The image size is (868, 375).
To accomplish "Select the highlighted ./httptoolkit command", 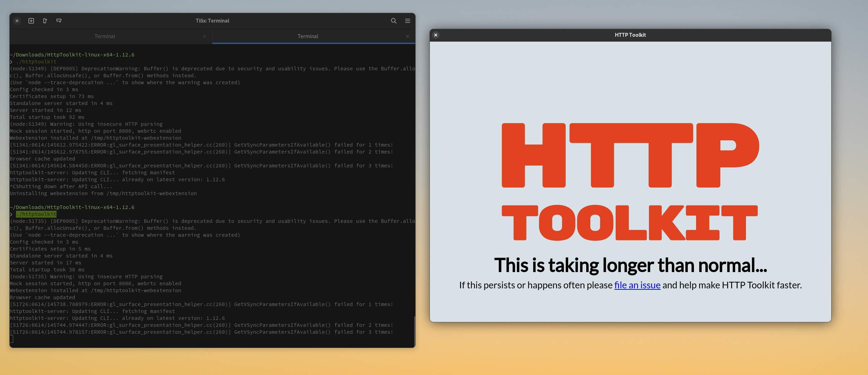I will [36, 214].
